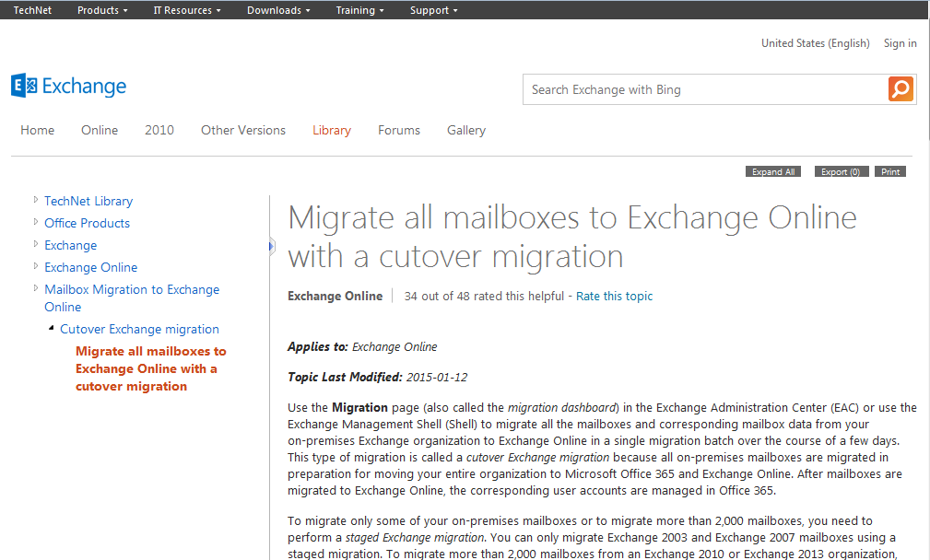Click the Print button
Viewport: 930px width, 560px height.
pos(890,172)
